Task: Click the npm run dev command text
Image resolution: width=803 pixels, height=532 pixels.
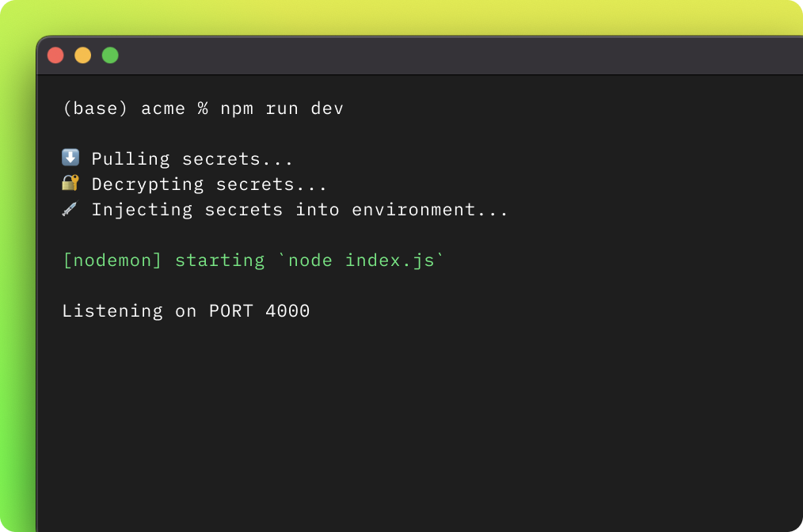Action: pos(282,108)
